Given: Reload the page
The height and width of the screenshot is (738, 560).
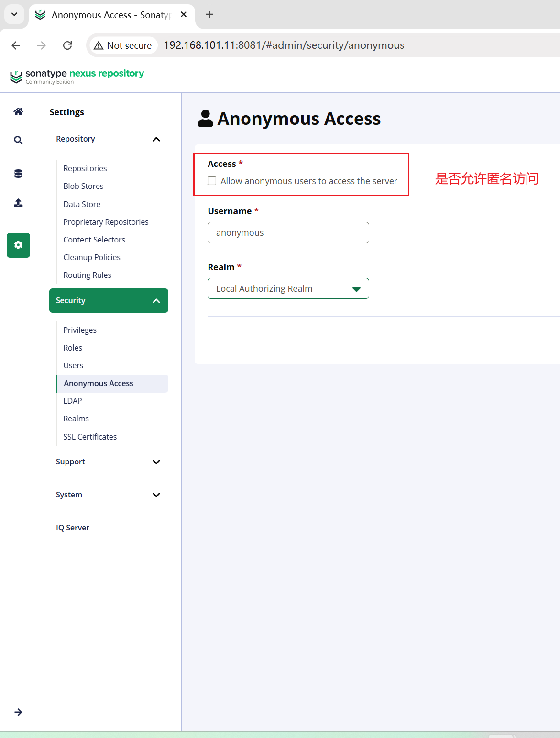Looking at the screenshot, I should (x=67, y=45).
